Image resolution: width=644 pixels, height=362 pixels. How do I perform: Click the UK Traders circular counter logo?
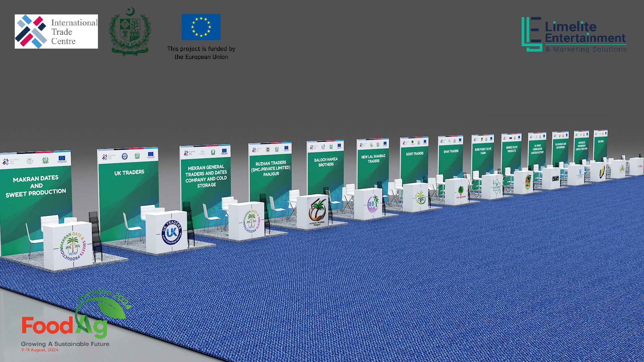172,232
